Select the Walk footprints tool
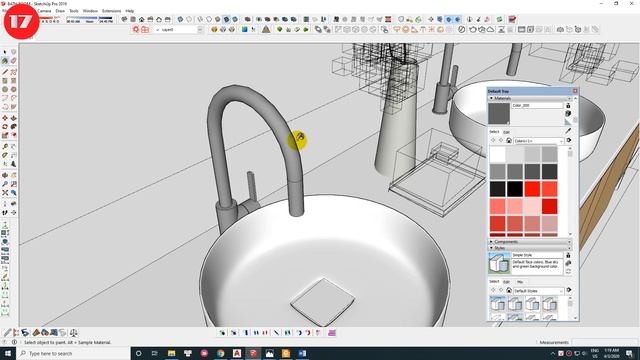The height and width of the screenshot is (360, 640). tap(5, 213)
